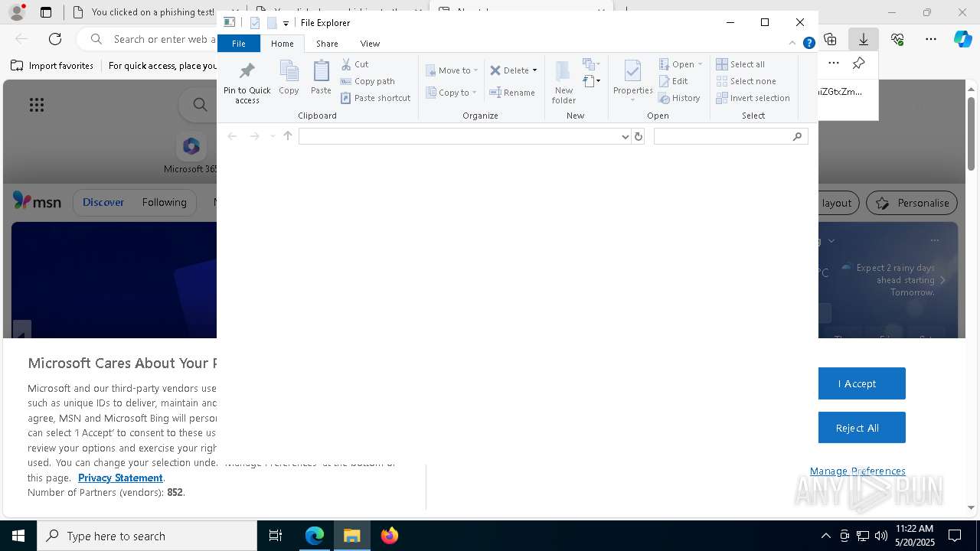Click the Cut scissors item
The width and height of the screenshot is (980, 551).
354,64
